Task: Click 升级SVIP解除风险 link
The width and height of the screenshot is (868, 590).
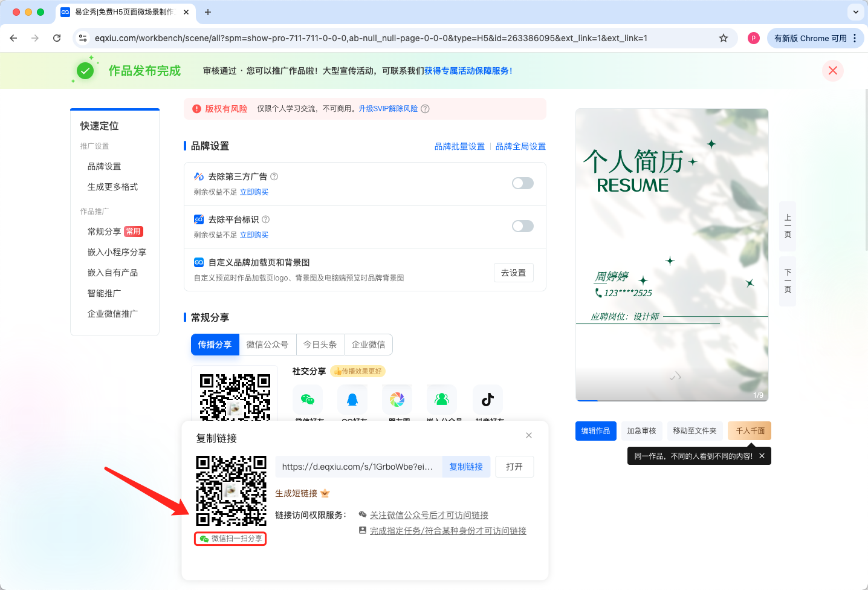Action: point(388,109)
